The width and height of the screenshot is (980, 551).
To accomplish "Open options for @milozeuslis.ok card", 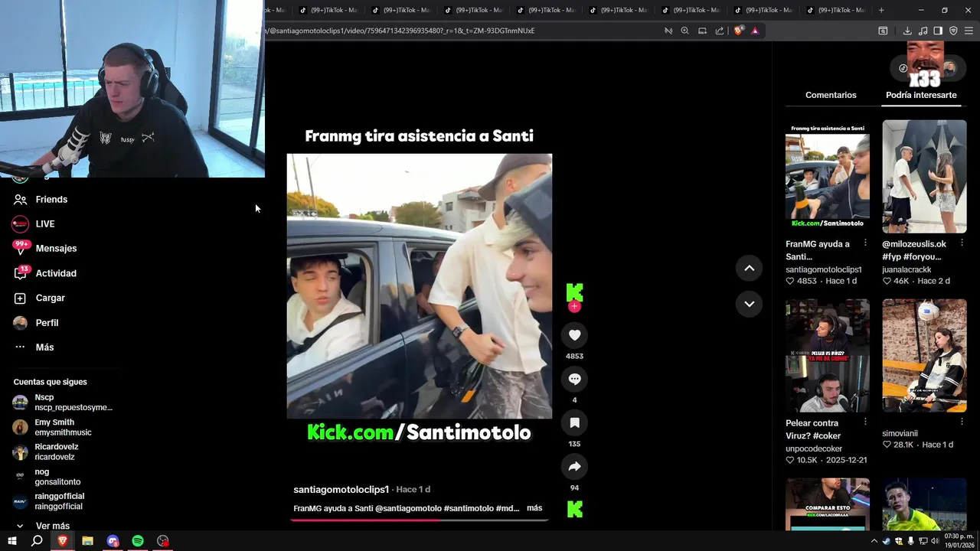I will click(962, 243).
